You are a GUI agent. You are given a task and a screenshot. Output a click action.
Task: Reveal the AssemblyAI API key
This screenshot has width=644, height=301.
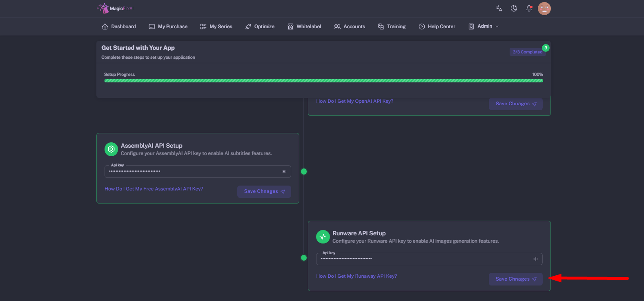coord(284,172)
